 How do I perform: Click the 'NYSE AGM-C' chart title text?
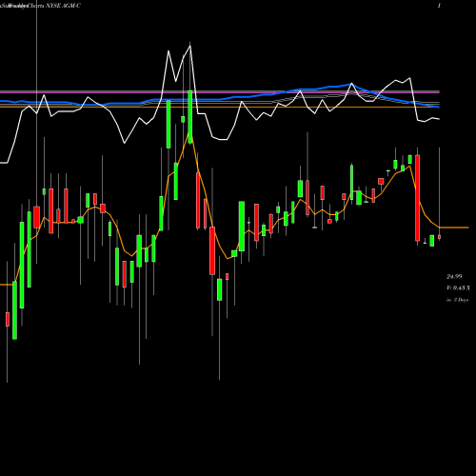click(63, 6)
